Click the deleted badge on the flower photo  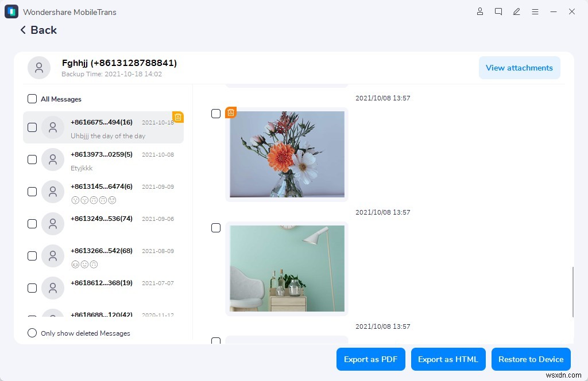click(x=230, y=112)
